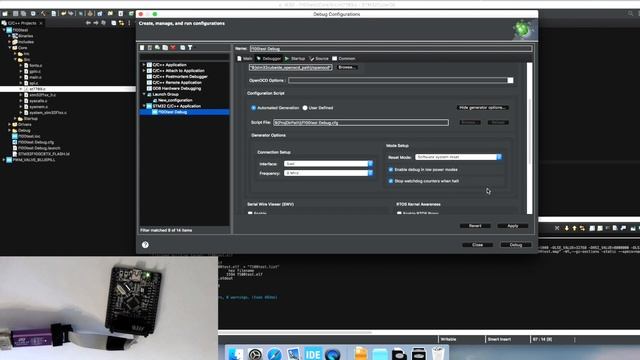
Task: Toggle Enable debug in low power modes
Action: click(x=391, y=169)
